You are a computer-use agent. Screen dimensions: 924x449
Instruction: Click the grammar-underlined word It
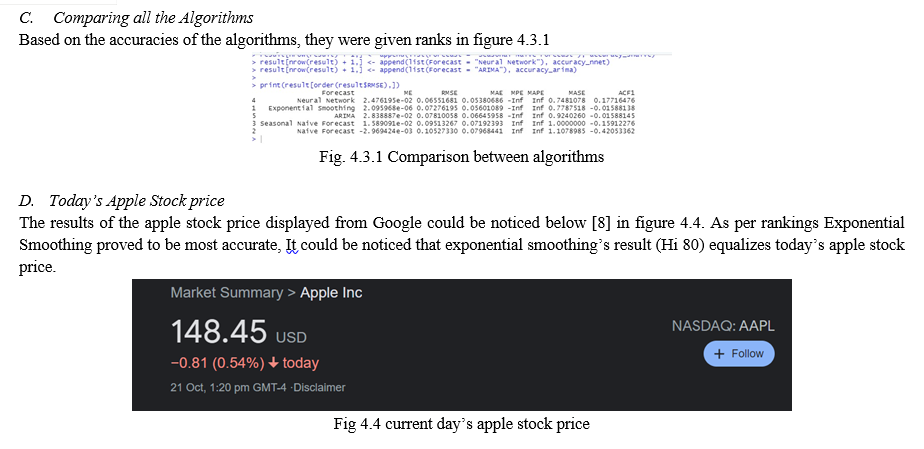292,246
